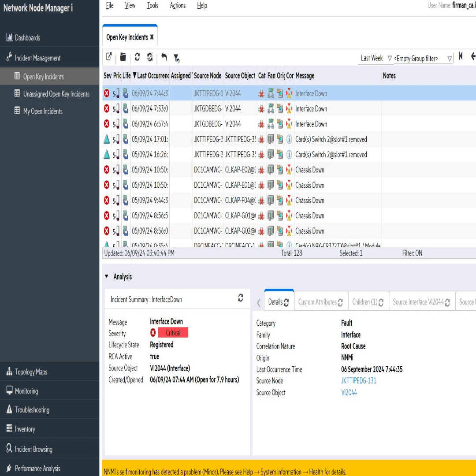
Task: Click the open-in-new-window toolbar icon
Action: coord(109,57)
